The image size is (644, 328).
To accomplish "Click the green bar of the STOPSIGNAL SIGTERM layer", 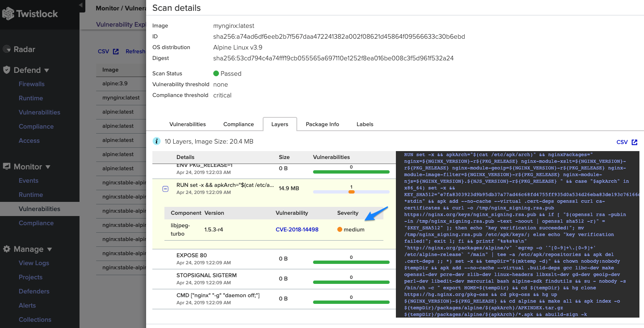I will tap(351, 282).
